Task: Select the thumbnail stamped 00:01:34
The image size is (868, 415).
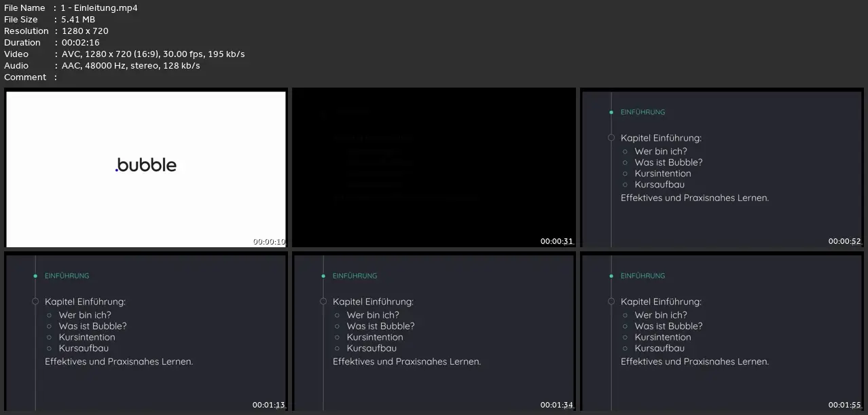Action: coord(434,333)
